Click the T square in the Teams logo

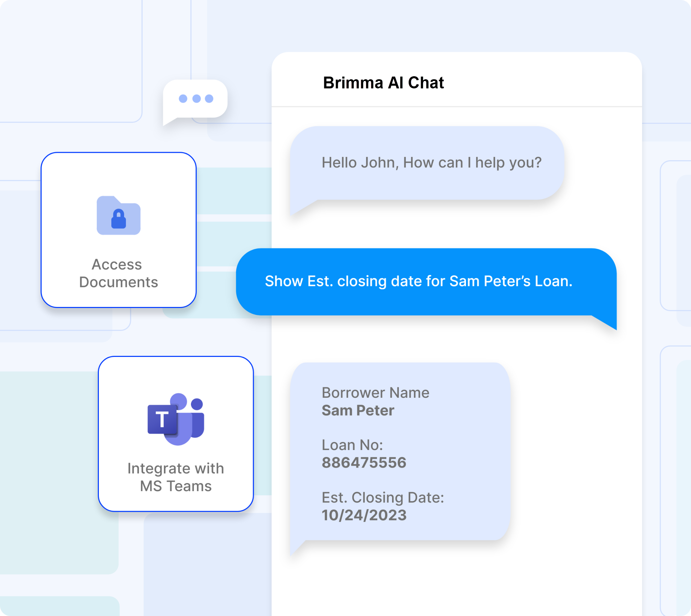click(162, 419)
